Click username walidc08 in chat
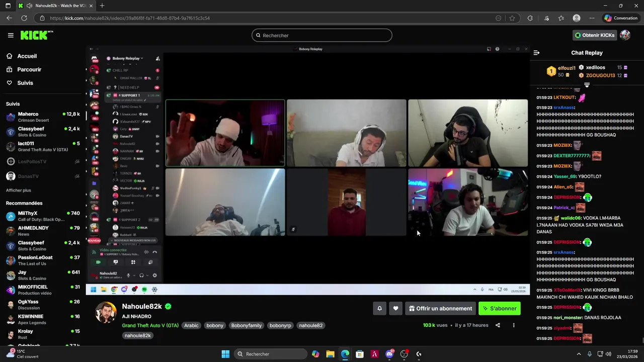Image resolution: width=644 pixels, height=362 pixels. tap(571, 218)
